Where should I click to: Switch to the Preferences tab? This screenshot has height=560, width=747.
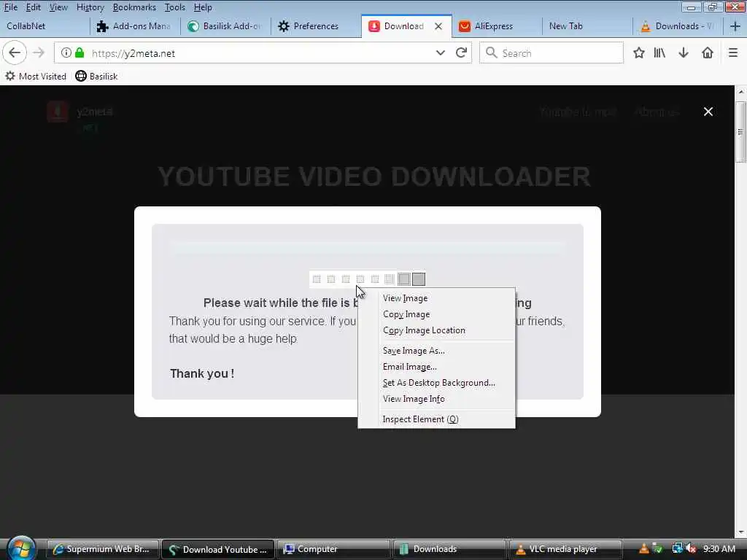pos(317,26)
